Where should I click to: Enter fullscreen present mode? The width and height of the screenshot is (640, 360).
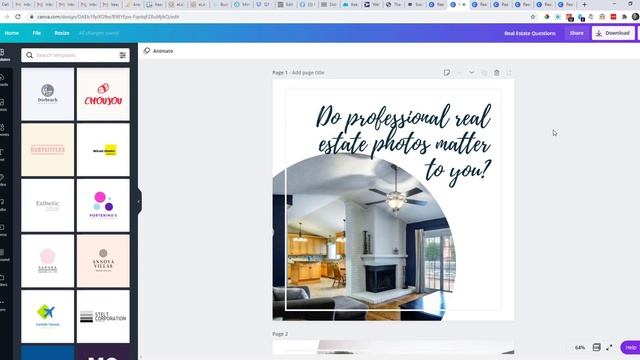coord(609,347)
